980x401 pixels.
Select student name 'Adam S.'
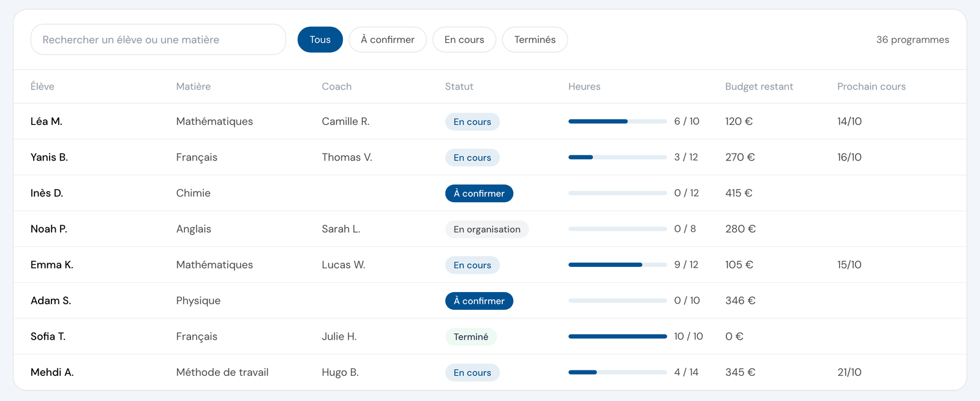pyautogui.click(x=51, y=301)
